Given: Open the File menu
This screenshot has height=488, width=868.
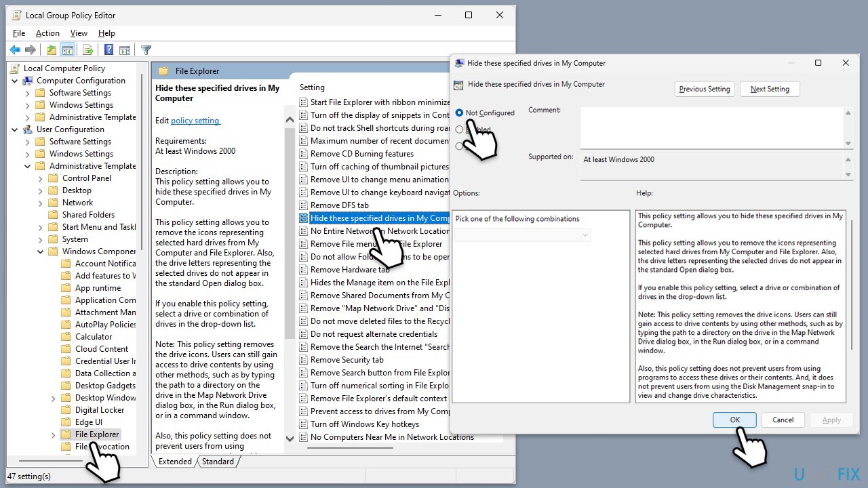Looking at the screenshot, I should click(x=19, y=33).
